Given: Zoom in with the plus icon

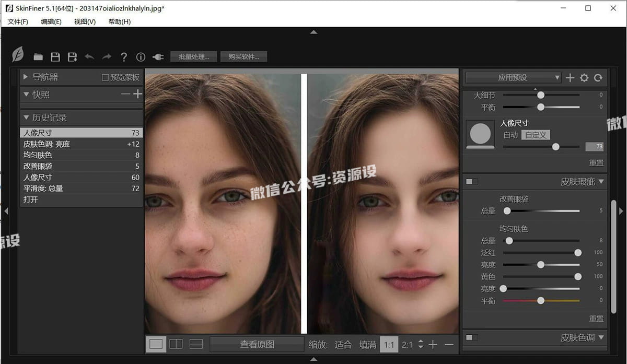Looking at the screenshot, I should click(x=433, y=345).
